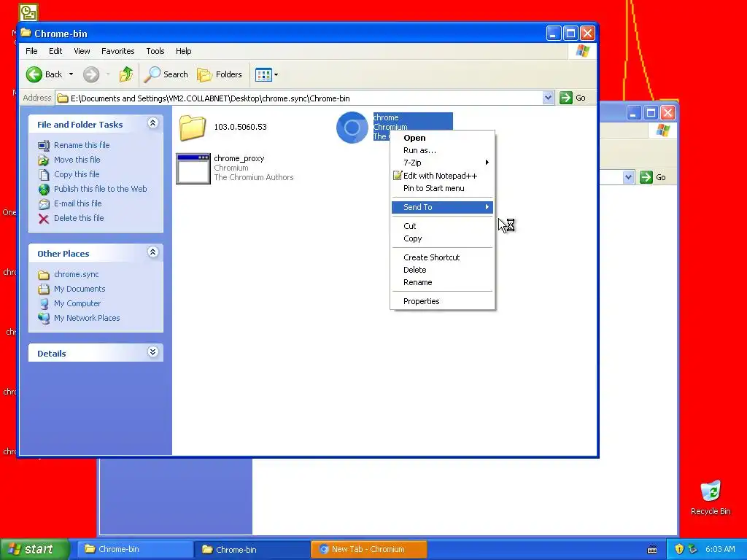Click E-mail this file link
This screenshot has width=747, height=560.
pos(77,203)
